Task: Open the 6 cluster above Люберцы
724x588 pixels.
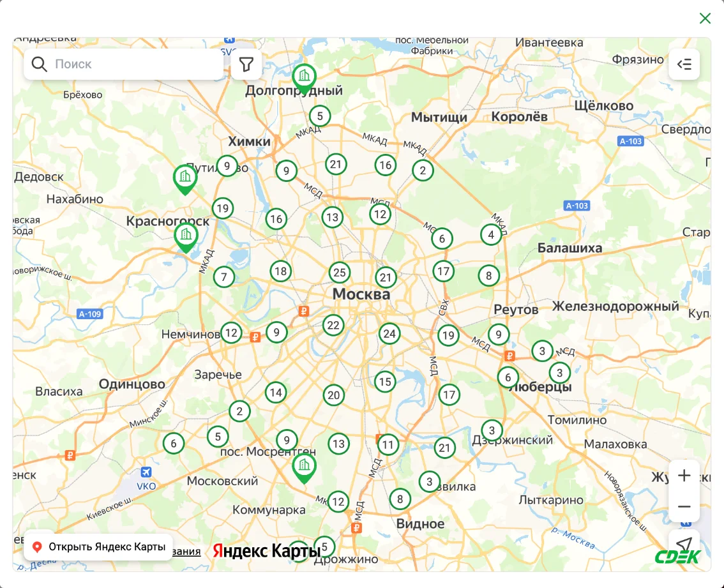Action: (x=508, y=377)
